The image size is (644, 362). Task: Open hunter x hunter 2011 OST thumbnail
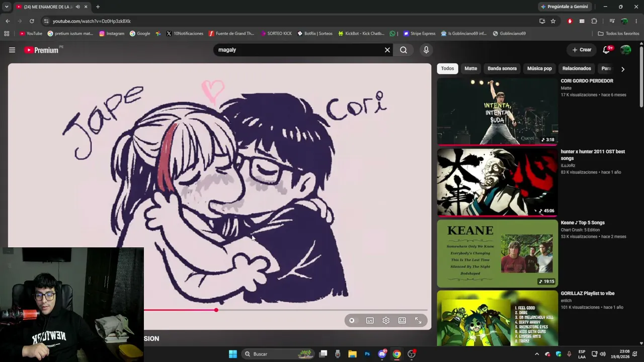coord(497,182)
